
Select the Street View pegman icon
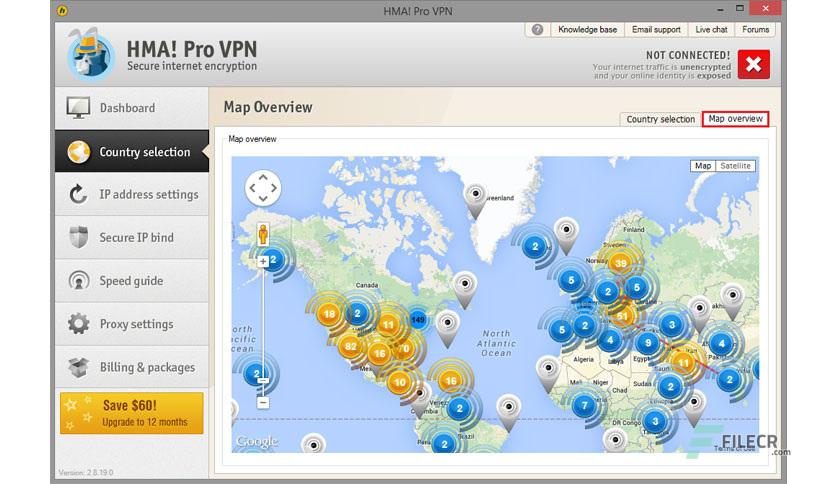(263, 234)
